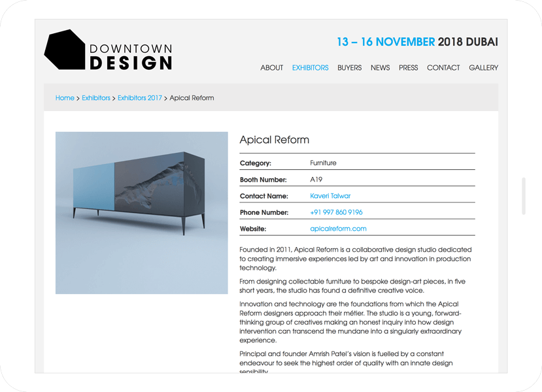Viewport: 542px width, 392px height.
Task: Click the 'Phone Number:' label
Action: pos(263,212)
